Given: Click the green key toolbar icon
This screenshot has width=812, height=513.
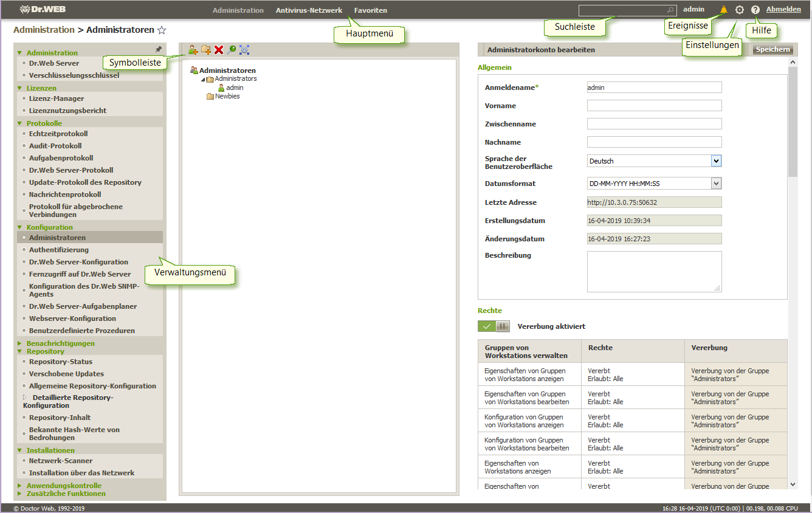Looking at the screenshot, I should coord(232,50).
